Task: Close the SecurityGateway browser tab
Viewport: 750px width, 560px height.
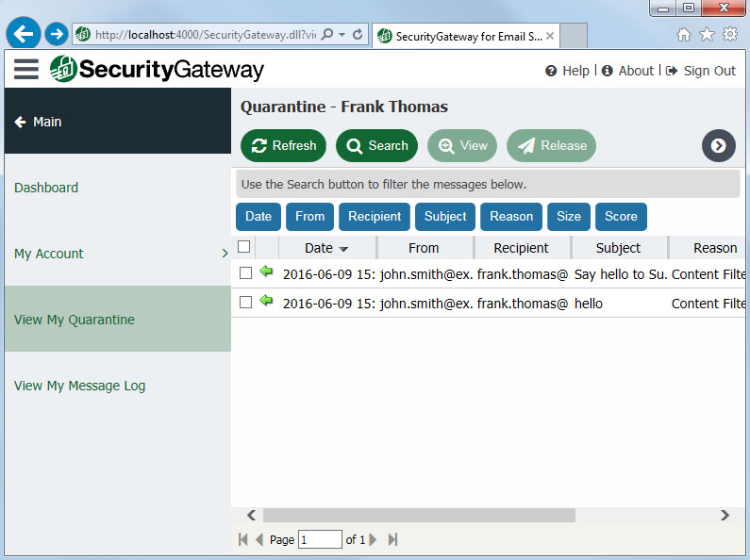Action: 550,36
